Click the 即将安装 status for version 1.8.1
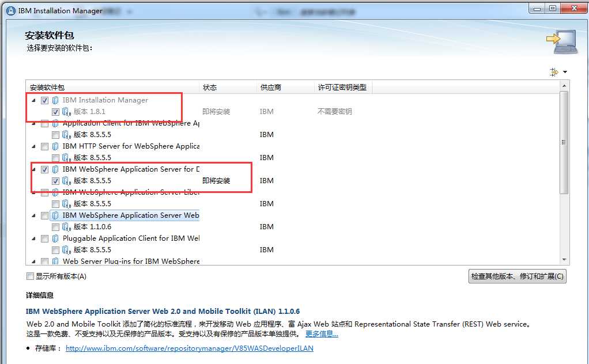This screenshot has height=364, width=589. pyautogui.click(x=216, y=112)
